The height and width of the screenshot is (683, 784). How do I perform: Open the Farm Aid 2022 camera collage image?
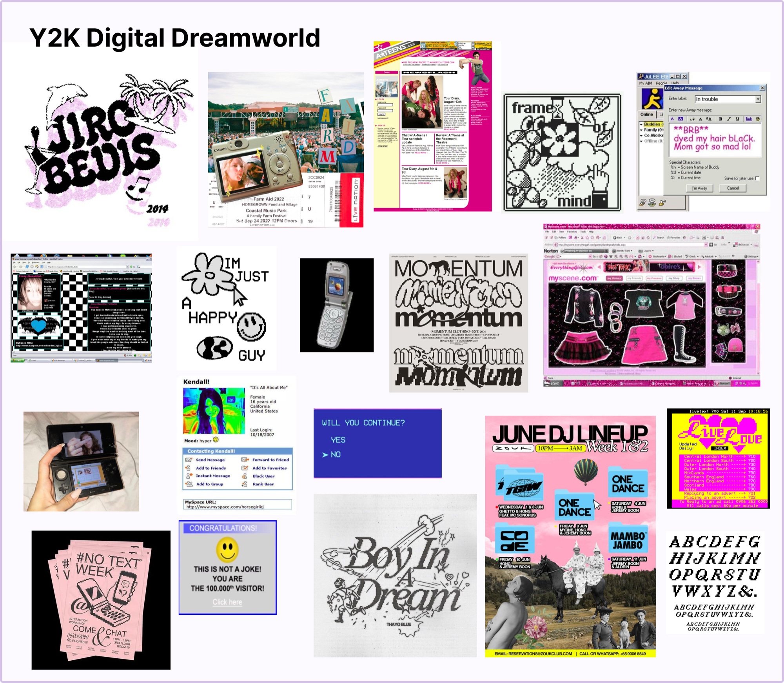click(286, 149)
